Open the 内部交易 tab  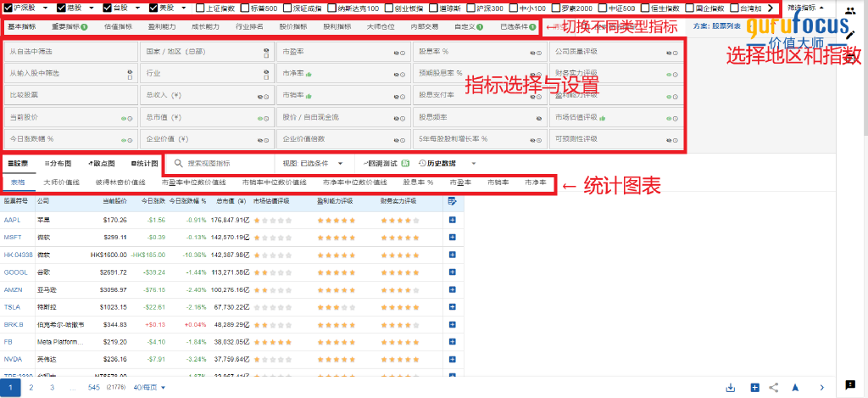(425, 26)
